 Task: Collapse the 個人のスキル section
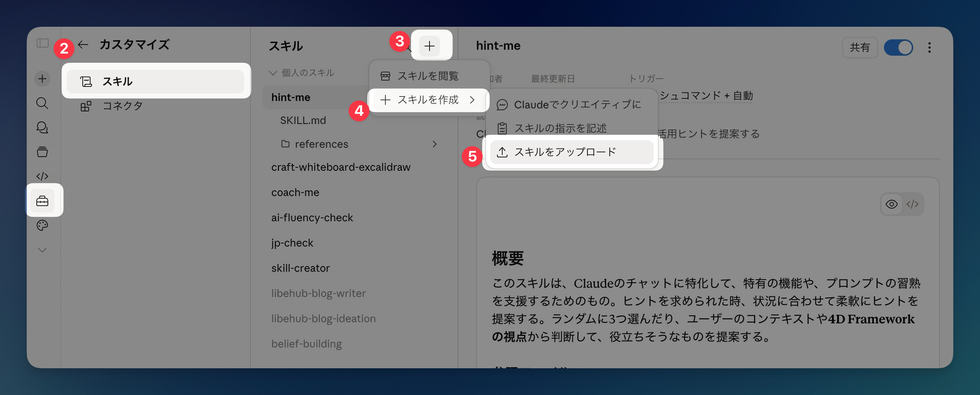[x=301, y=73]
